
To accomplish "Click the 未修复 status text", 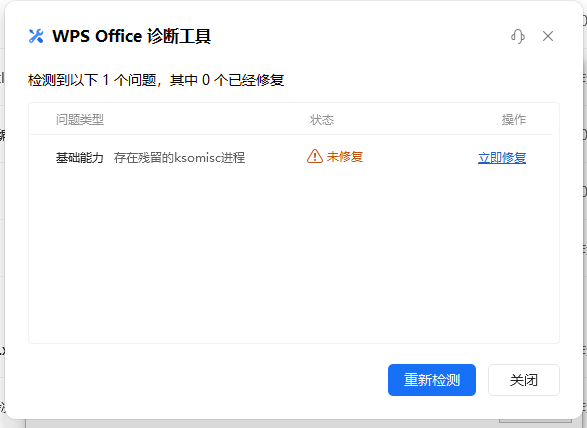I will tap(344, 157).
